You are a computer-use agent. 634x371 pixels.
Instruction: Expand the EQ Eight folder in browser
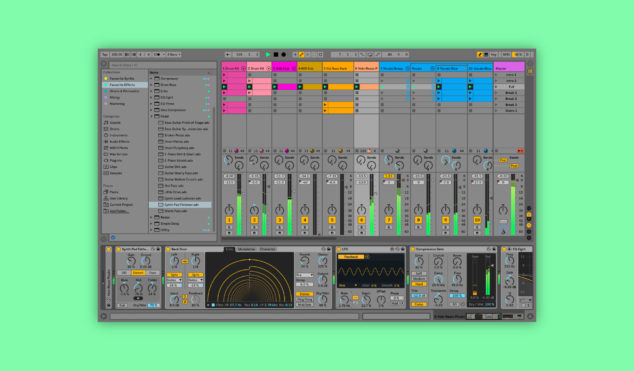152,97
